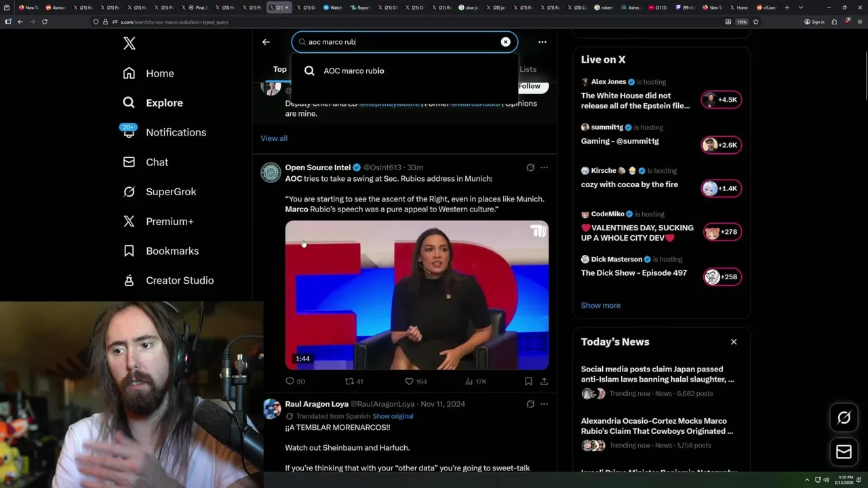
Task: Open Premium+ in sidebar
Action: pos(158,221)
